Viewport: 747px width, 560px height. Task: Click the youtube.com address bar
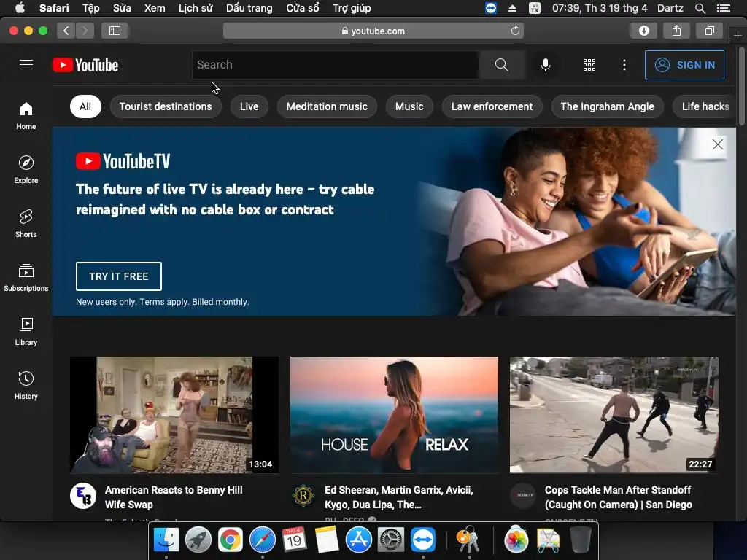(373, 31)
